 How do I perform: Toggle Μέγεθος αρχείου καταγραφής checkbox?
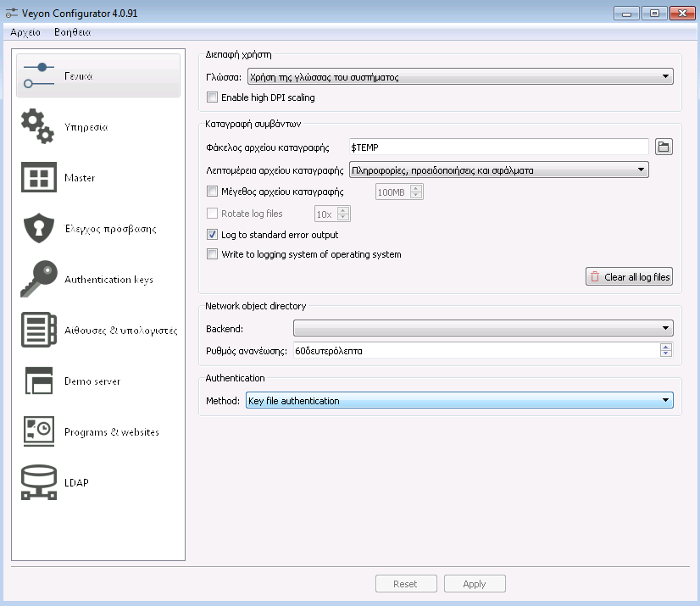(x=212, y=192)
